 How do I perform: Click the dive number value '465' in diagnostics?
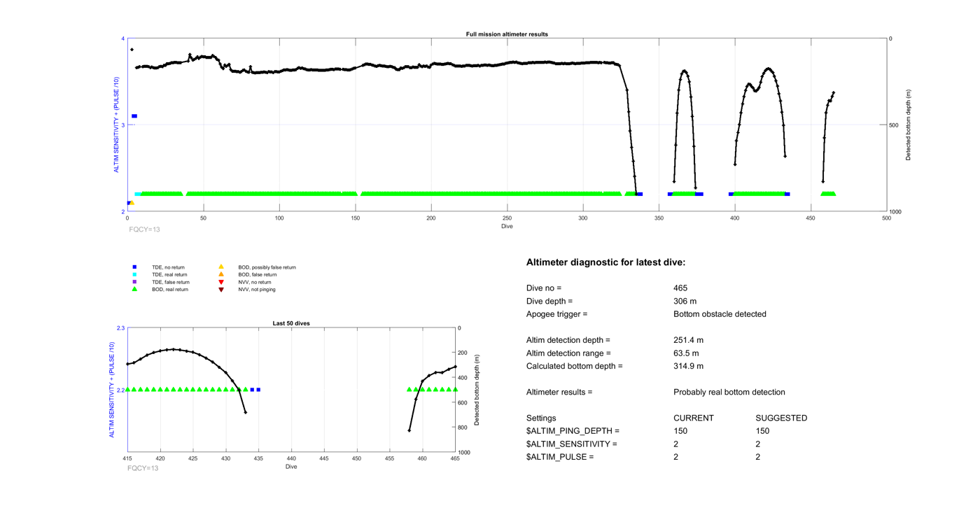(680, 288)
